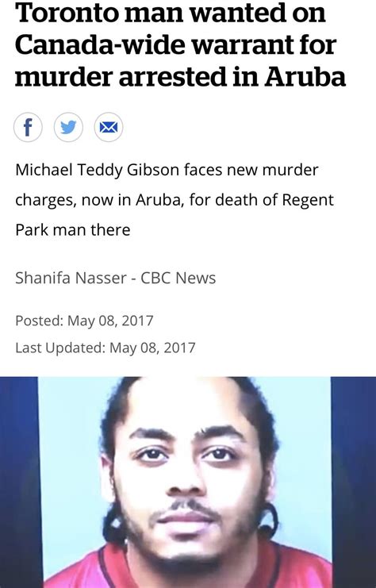Click "Regent" in the article summary
This screenshot has width=376, height=588.
pos(308,200)
